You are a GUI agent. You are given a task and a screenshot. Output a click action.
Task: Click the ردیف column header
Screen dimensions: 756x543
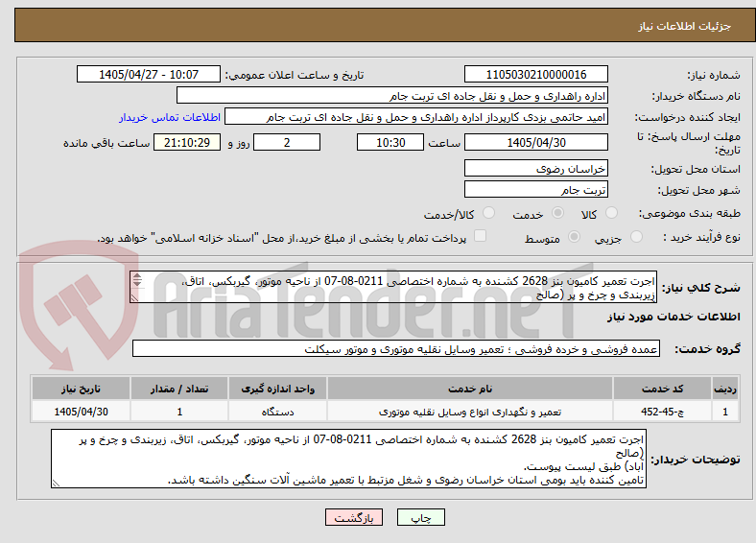pos(725,389)
